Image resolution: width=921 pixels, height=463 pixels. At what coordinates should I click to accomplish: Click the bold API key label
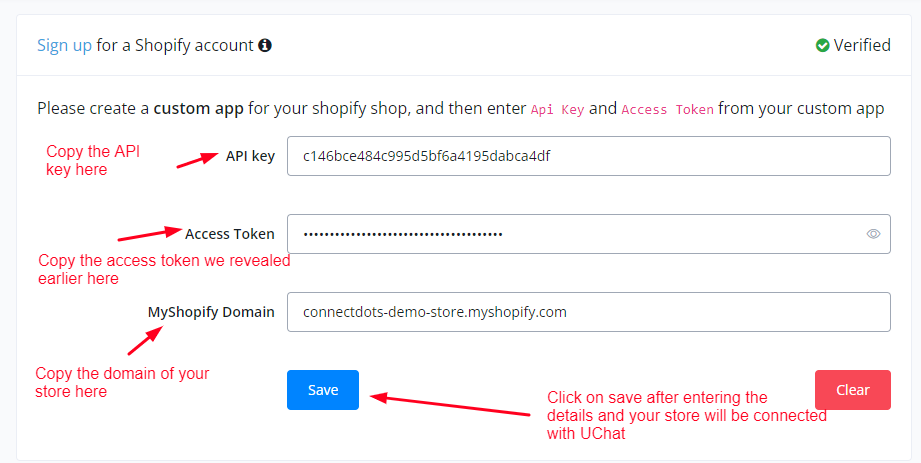[250, 156]
